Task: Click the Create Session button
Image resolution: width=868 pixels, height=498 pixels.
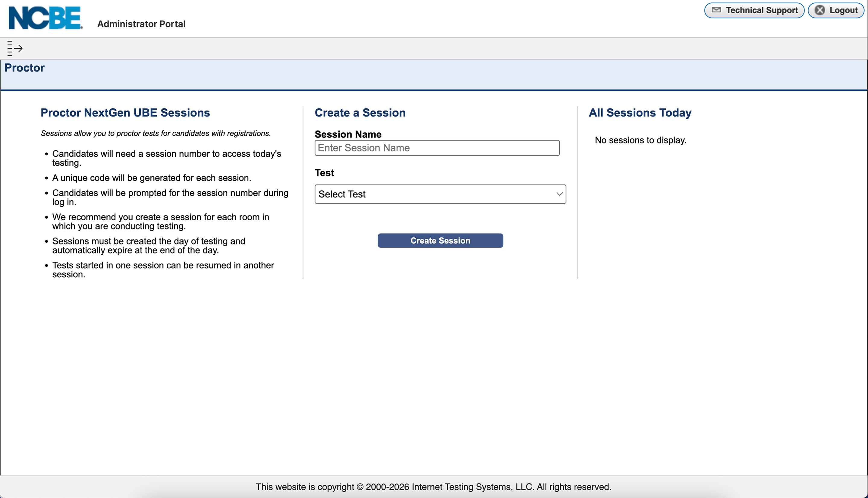Action: (x=440, y=241)
